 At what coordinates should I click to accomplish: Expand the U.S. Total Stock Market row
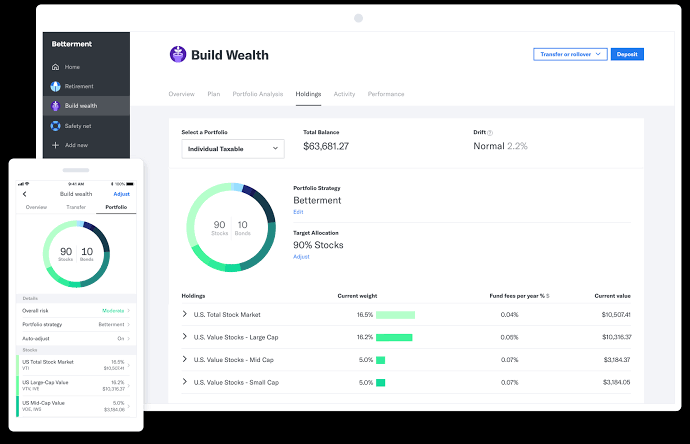pos(185,314)
